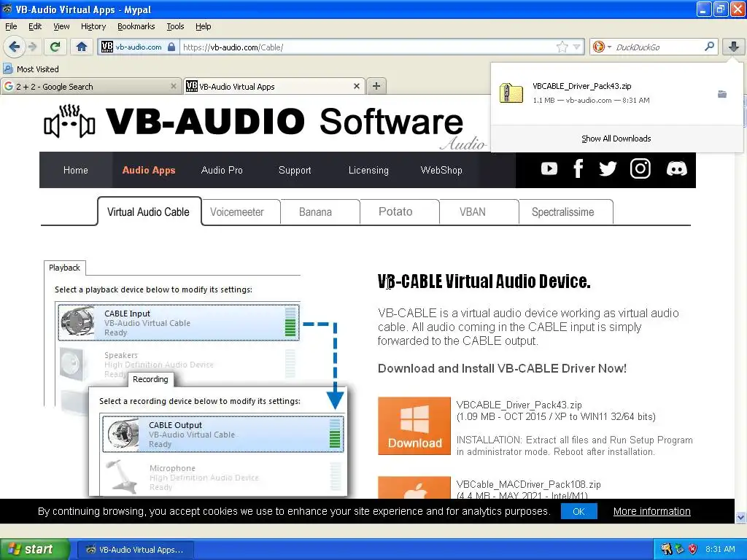Open the History menu
Screen dimensions: 747x560
click(x=93, y=26)
